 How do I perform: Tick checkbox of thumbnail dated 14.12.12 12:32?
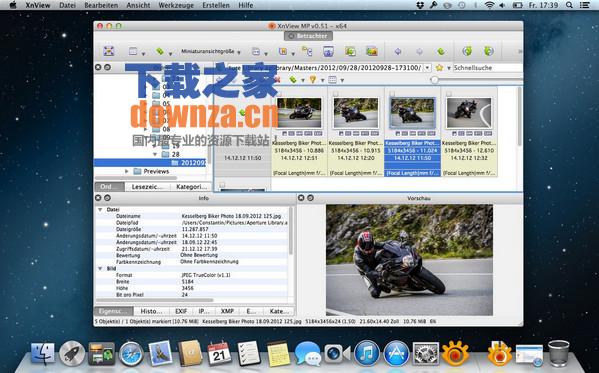[449, 93]
